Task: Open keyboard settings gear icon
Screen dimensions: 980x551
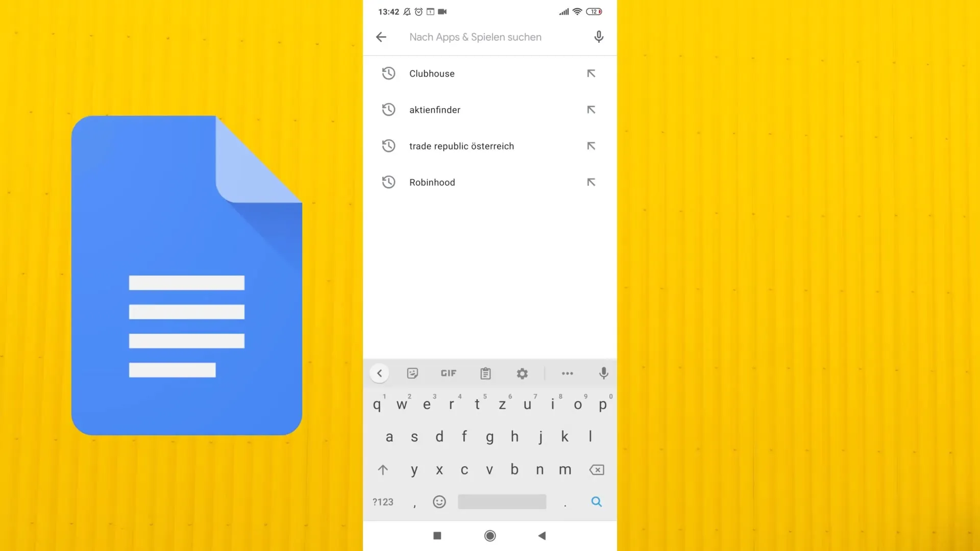Action: (x=522, y=373)
